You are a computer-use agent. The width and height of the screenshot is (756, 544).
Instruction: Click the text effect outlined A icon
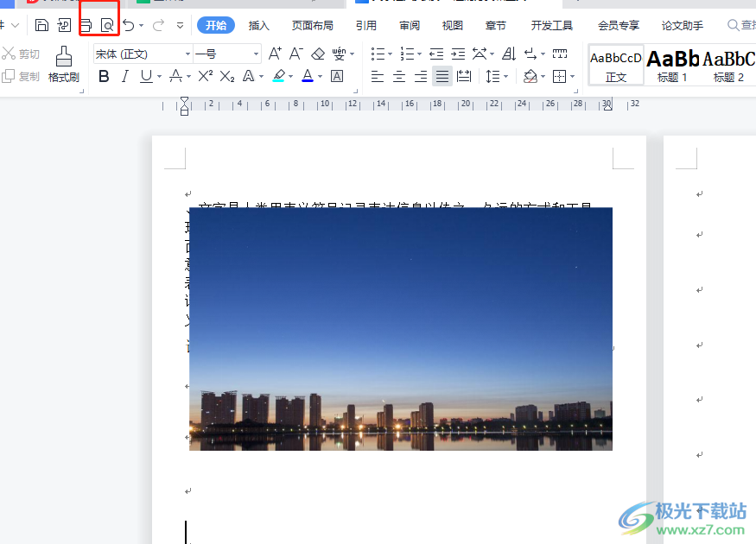click(x=248, y=76)
